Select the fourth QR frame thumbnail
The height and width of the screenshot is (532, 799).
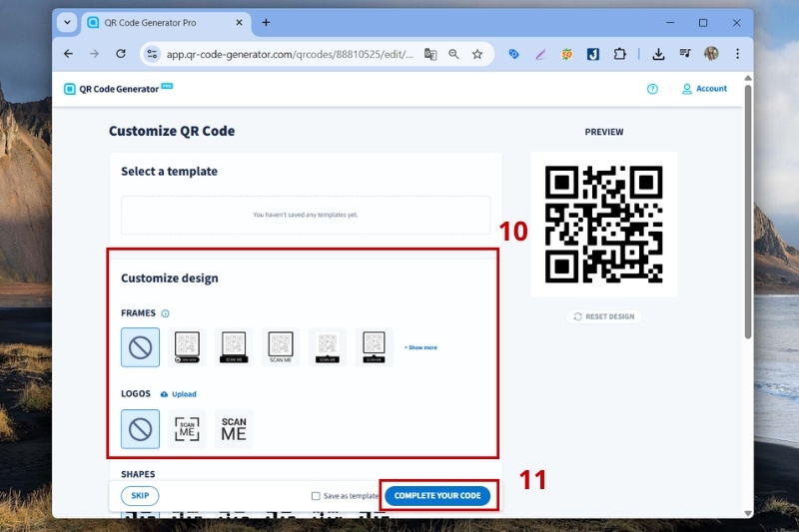tap(328, 347)
